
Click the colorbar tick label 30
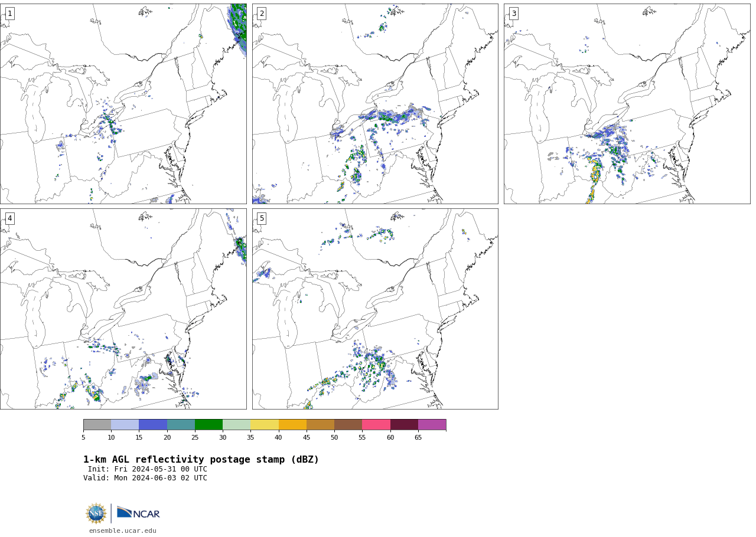pyautogui.click(x=223, y=437)
